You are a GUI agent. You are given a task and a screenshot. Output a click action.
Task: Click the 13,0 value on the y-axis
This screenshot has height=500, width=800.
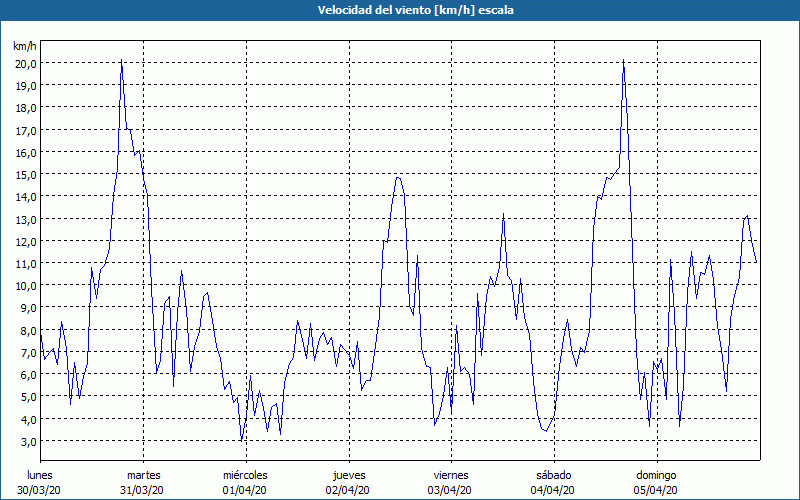[26, 219]
